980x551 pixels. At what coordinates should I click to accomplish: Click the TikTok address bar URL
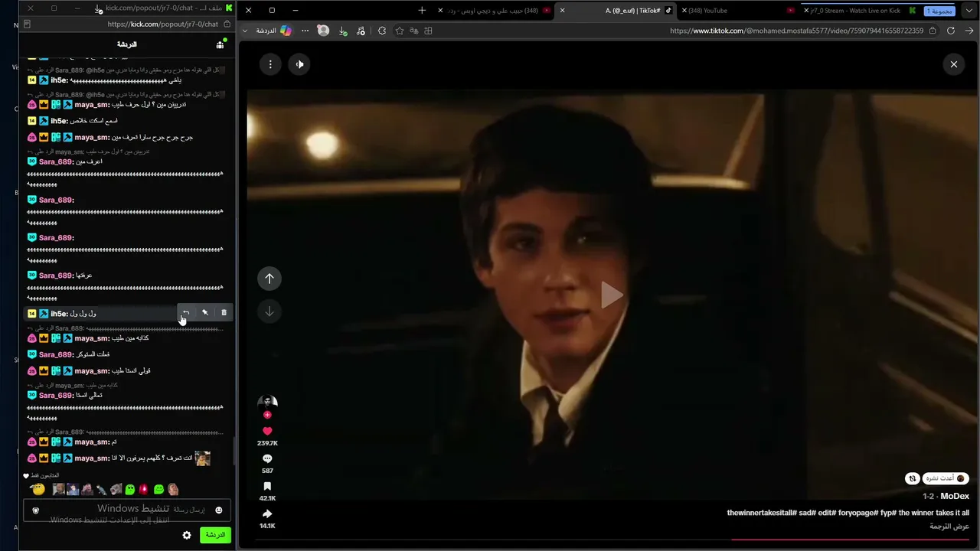[796, 31]
